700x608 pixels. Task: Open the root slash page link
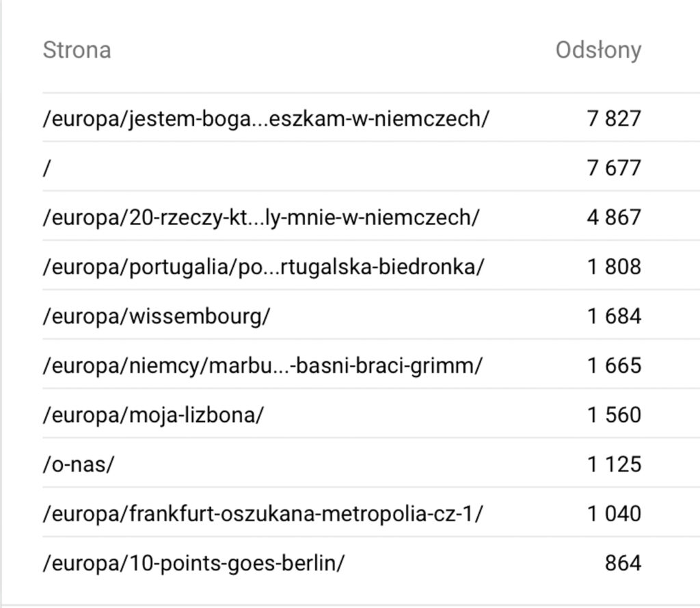(47, 168)
